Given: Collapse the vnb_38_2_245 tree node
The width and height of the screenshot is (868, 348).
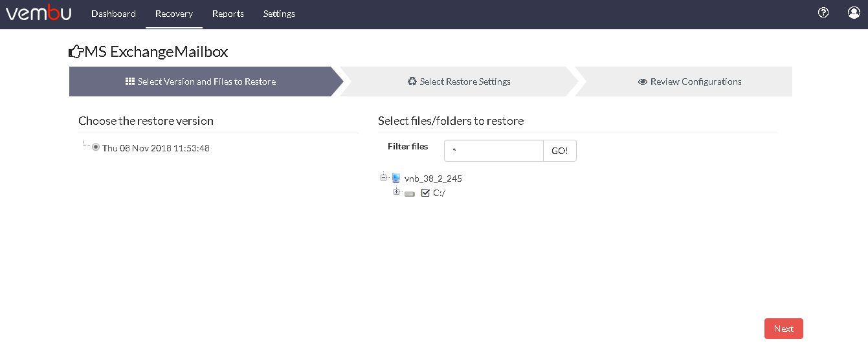Looking at the screenshot, I should click(383, 177).
